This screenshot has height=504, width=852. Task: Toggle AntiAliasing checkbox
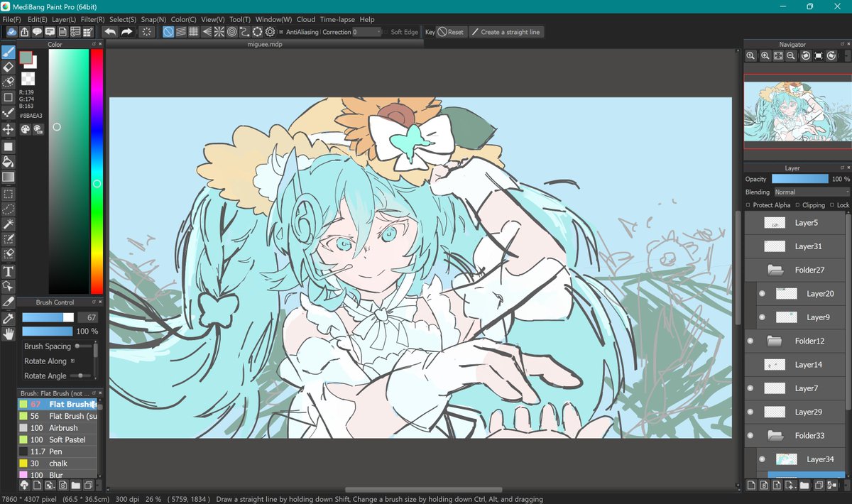click(x=281, y=32)
